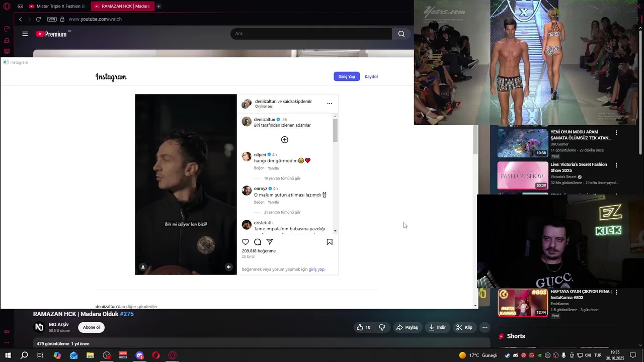Click the comments panel scrollbar
Viewport: 644px width, 362px height.
point(335,131)
